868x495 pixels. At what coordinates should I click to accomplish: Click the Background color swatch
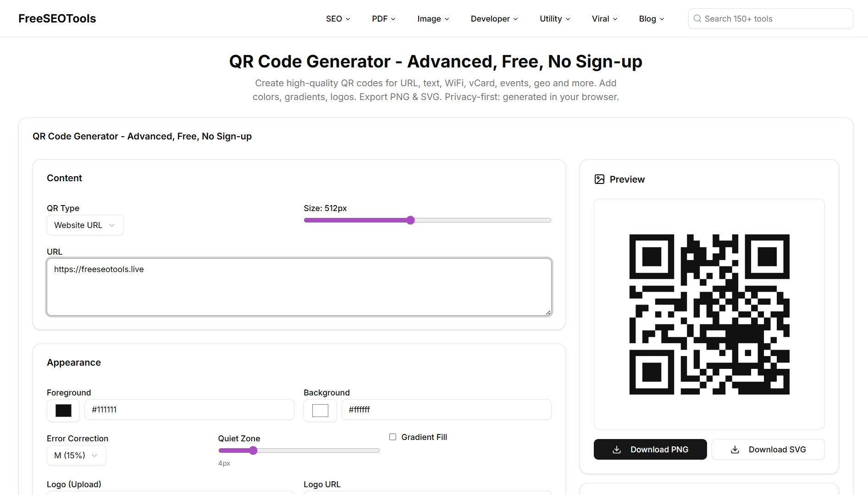[x=320, y=410]
